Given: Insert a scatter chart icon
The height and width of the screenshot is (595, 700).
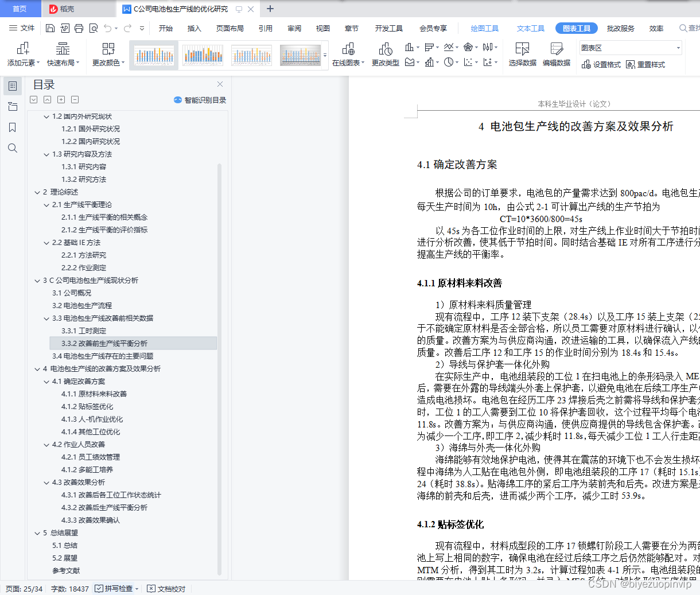Looking at the screenshot, I should tap(468, 62).
